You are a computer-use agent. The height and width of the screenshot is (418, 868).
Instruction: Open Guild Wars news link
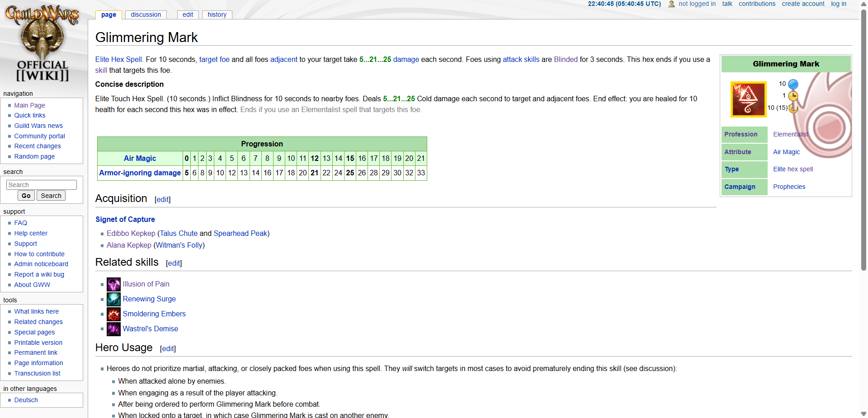(38, 126)
